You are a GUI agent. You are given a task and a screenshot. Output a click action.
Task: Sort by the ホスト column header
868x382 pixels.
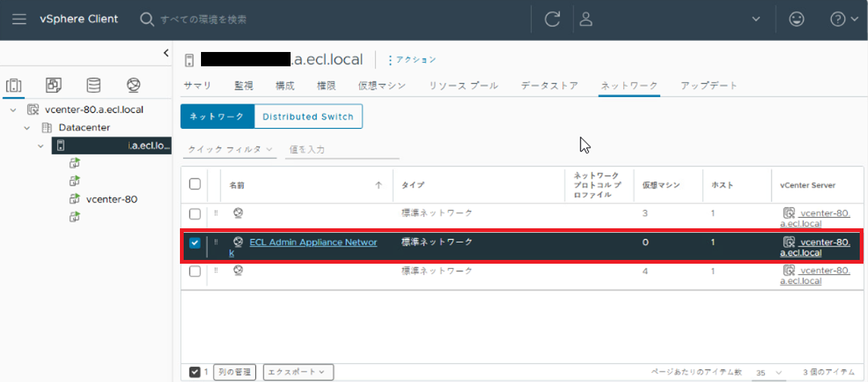(x=723, y=185)
